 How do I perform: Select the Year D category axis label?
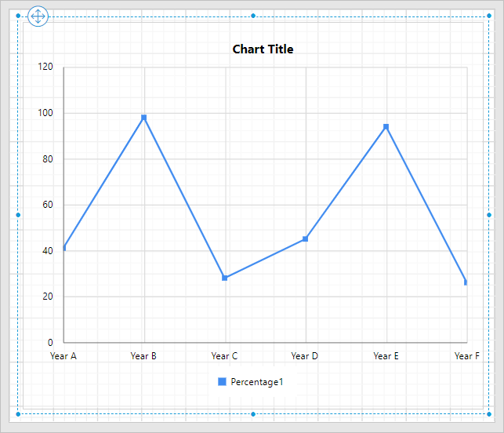[305, 356]
